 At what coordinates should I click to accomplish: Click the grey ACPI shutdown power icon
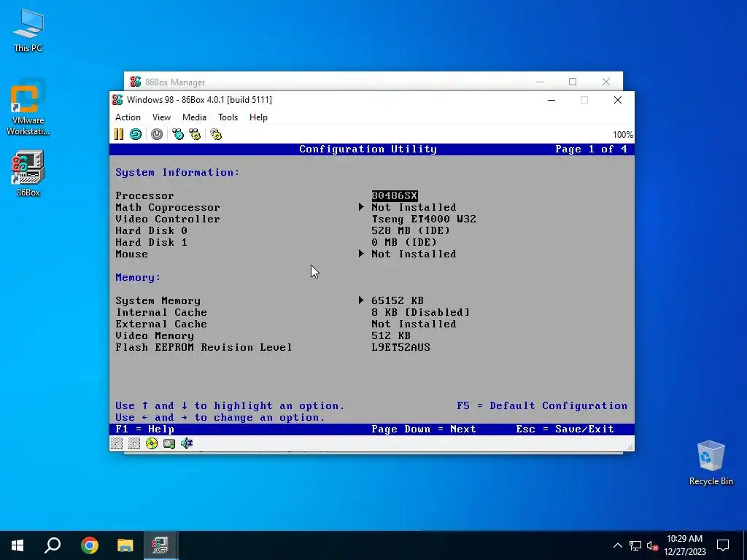point(157,134)
